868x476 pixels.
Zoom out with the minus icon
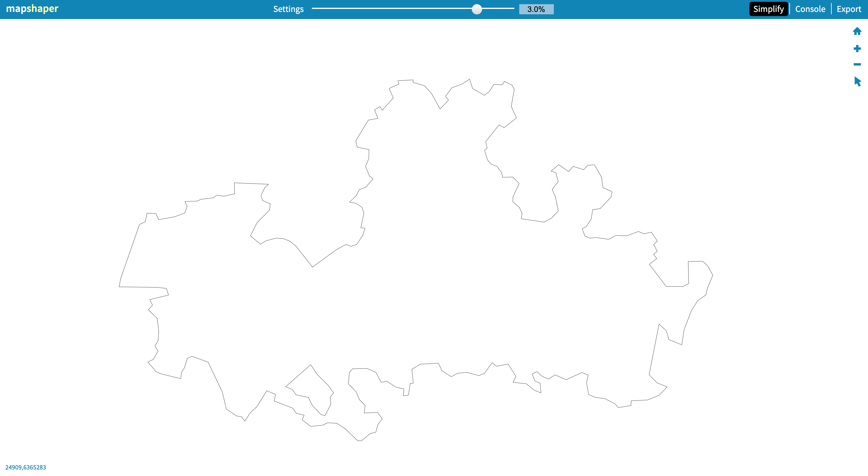857,64
